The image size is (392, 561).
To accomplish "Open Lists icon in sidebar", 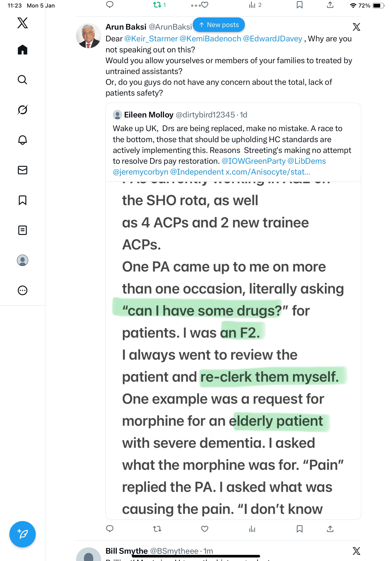I will pos(23,230).
